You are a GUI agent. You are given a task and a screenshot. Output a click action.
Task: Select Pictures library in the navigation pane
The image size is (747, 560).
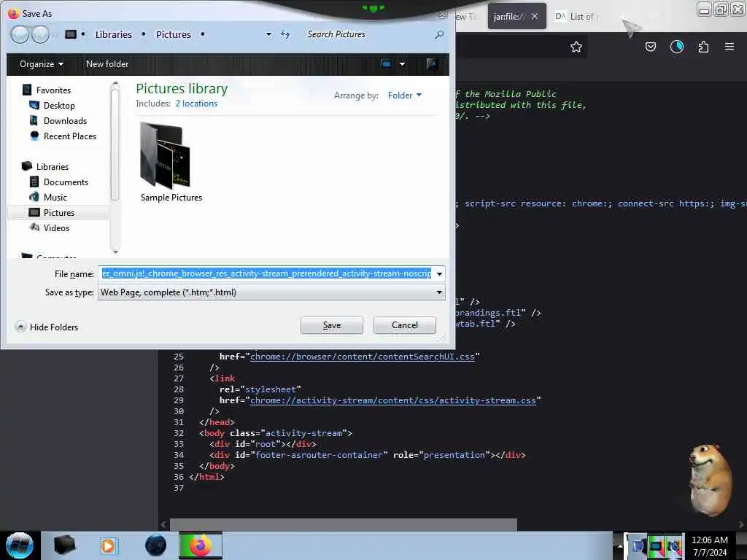[x=59, y=212]
